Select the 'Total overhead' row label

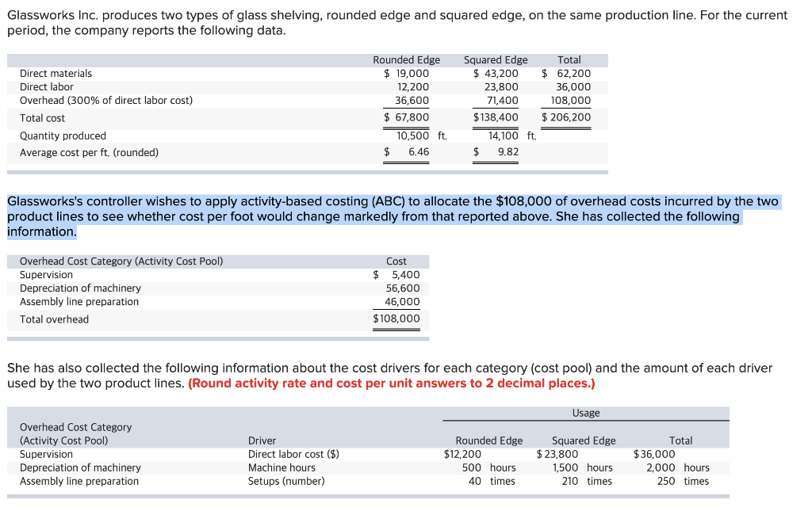55,319
